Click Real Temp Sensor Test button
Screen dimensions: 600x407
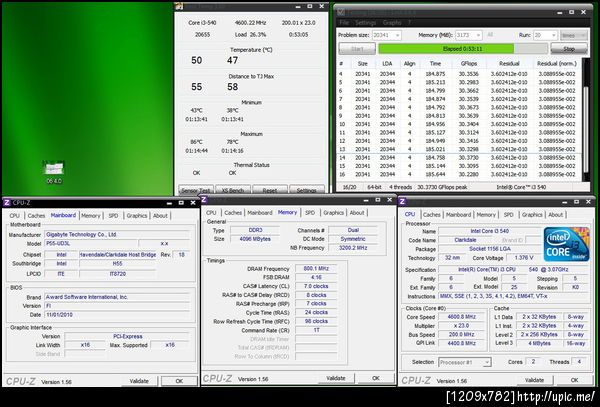(x=196, y=190)
